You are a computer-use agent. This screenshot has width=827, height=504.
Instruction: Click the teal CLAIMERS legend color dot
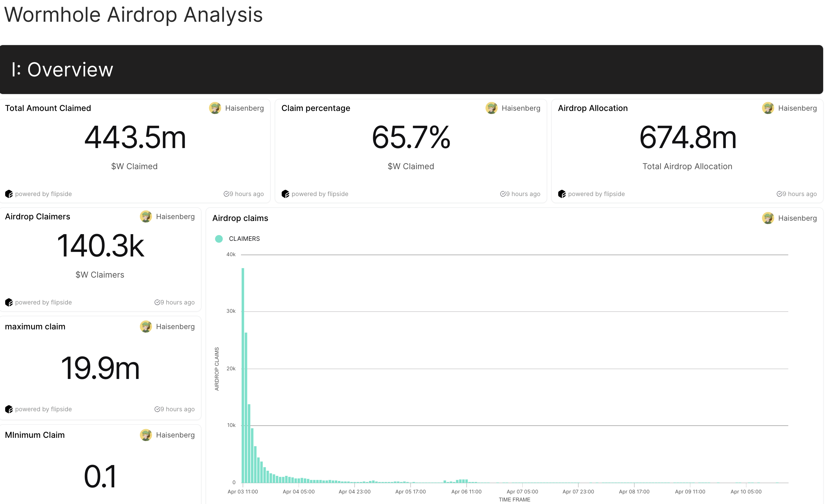click(x=219, y=239)
